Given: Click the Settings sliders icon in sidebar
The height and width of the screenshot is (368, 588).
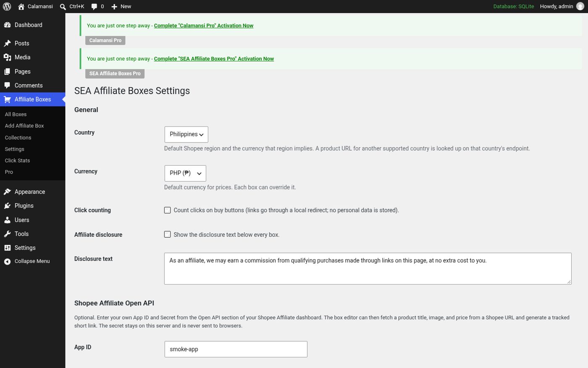Looking at the screenshot, I should point(7,248).
